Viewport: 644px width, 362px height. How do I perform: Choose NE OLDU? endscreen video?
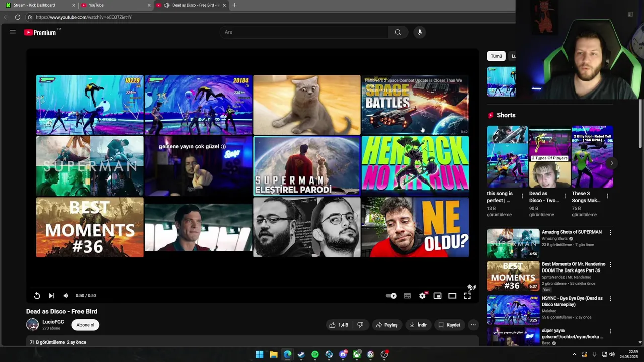[415, 227]
